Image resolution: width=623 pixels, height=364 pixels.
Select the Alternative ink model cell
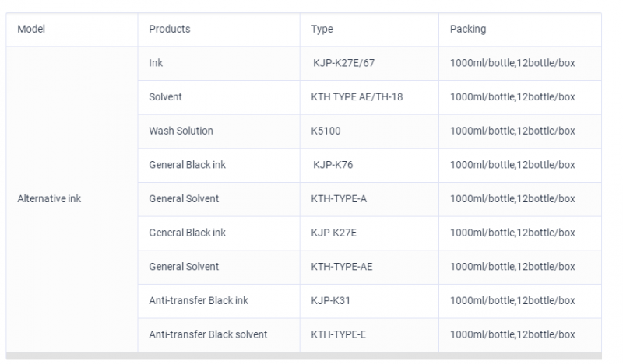(x=72, y=199)
